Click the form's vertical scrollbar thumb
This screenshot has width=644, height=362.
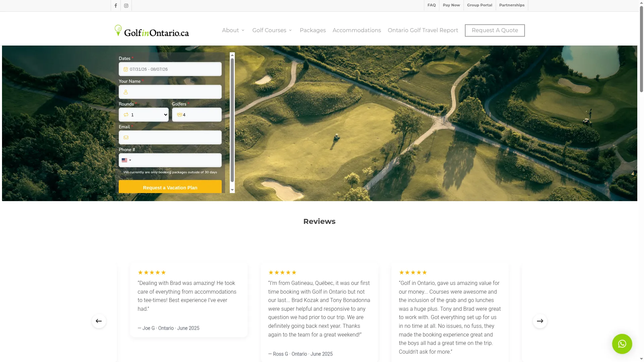pyautogui.click(x=232, y=120)
